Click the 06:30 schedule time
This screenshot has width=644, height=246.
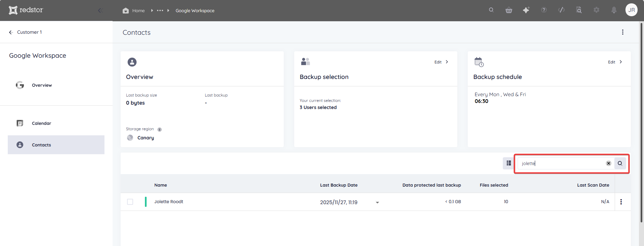coord(482,101)
